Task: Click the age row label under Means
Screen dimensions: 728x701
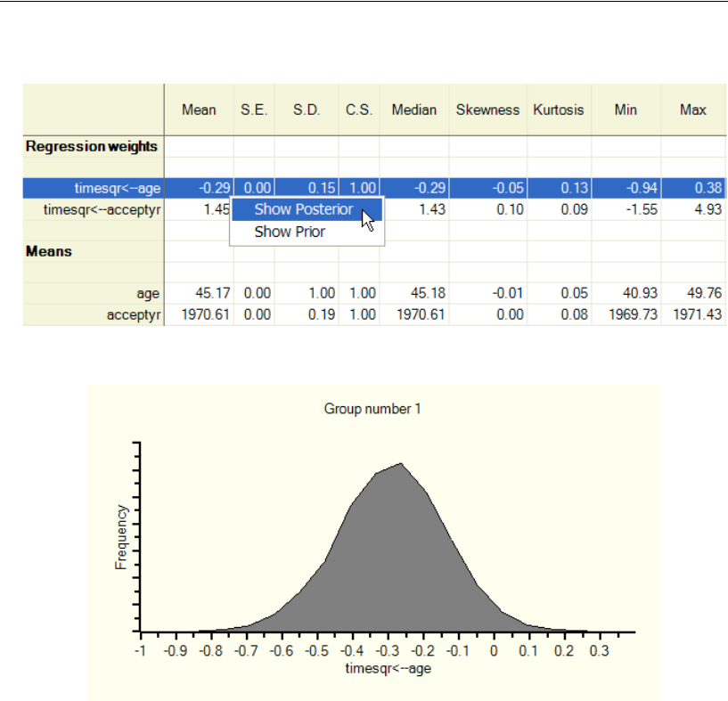Action: pyautogui.click(x=148, y=293)
